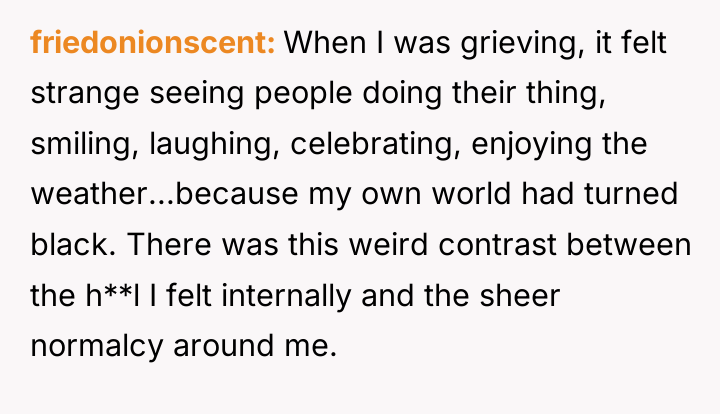
Task: Click the word "sheer" in the comment
Action: [x=520, y=295]
